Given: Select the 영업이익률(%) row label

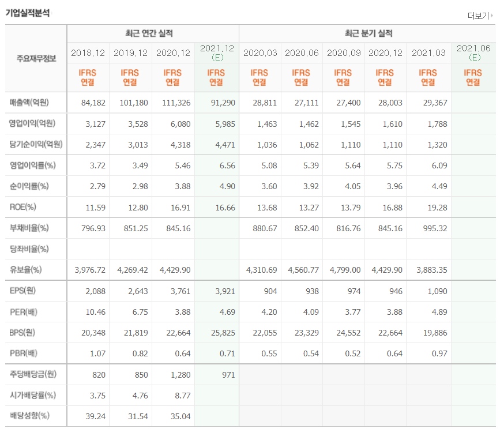Looking at the screenshot, I should (32, 165).
